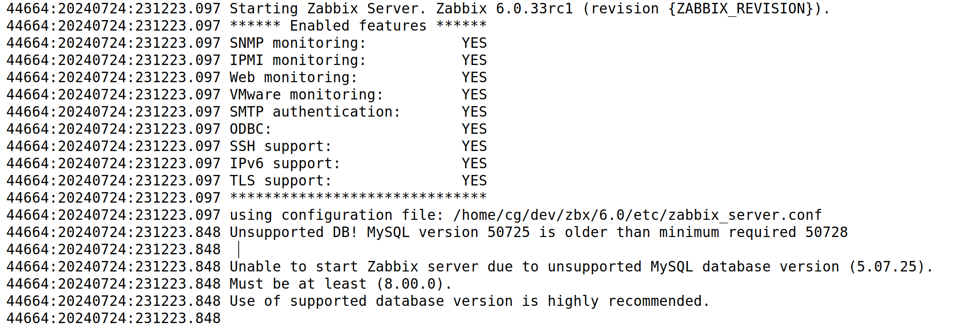The image size is (980, 325).
Task: Click the 'SMTP authentication:' label
Action: 315,112
